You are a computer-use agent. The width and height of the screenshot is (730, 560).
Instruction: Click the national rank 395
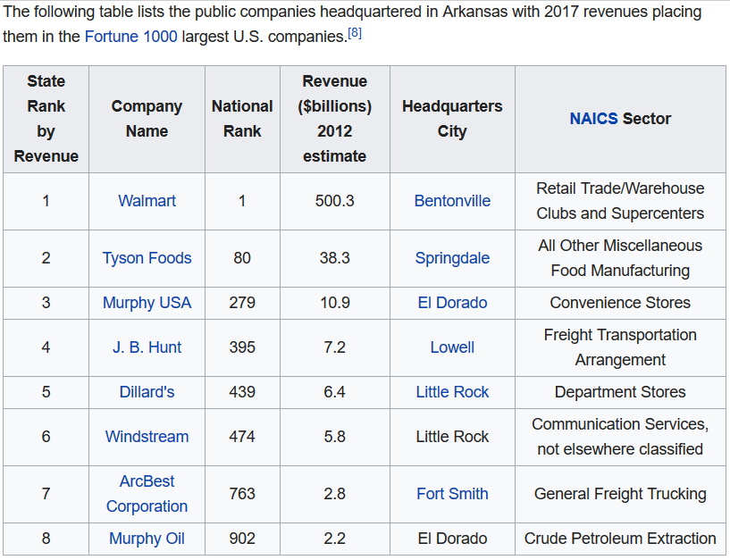pyautogui.click(x=242, y=347)
